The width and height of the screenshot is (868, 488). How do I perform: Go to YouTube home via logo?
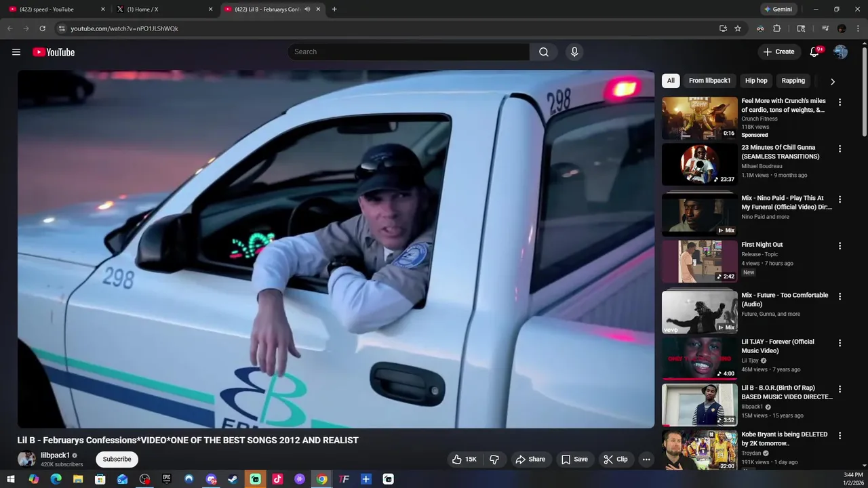[54, 52]
